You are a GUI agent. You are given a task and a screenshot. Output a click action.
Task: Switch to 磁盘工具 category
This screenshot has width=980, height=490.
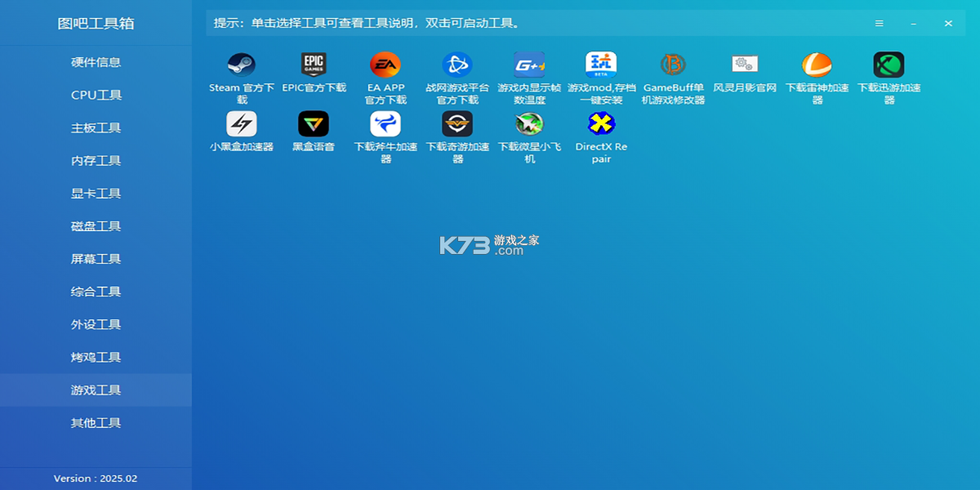pyautogui.click(x=96, y=226)
